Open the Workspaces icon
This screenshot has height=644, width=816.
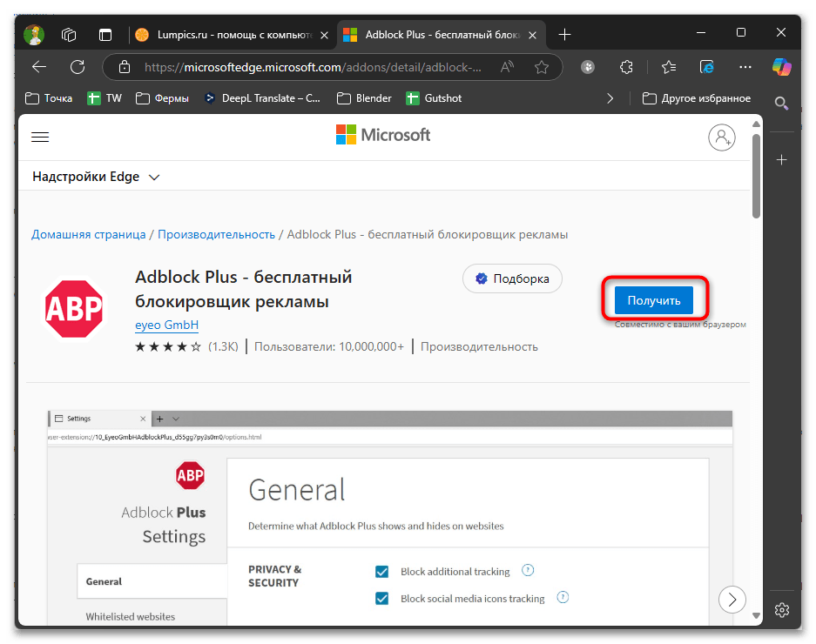click(69, 35)
